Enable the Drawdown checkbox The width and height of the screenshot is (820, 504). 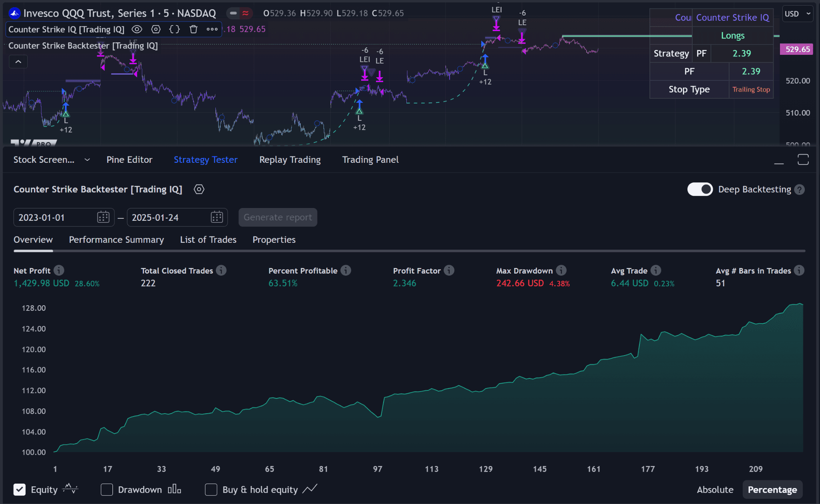[107, 490]
